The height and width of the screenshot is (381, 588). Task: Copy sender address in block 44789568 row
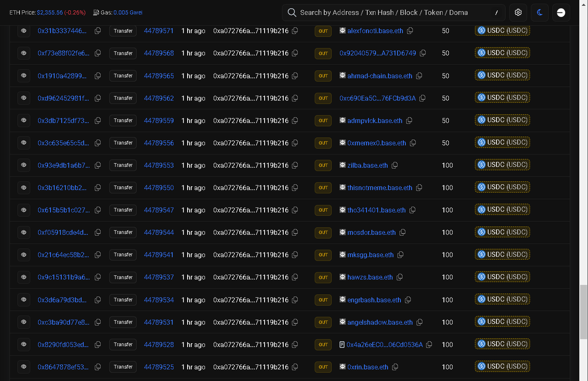[295, 53]
